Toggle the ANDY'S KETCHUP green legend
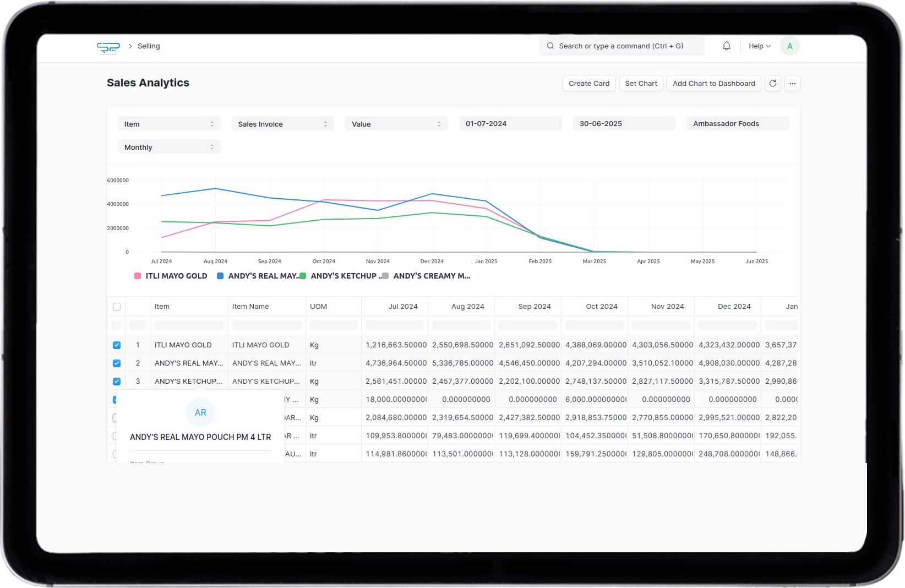Viewport: 905px width, 588px height. point(341,276)
